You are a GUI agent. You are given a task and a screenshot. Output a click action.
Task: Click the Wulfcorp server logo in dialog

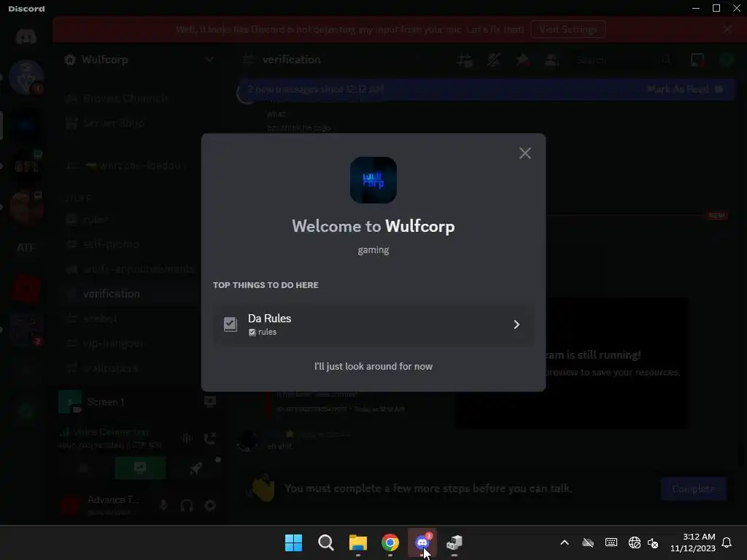tap(373, 180)
